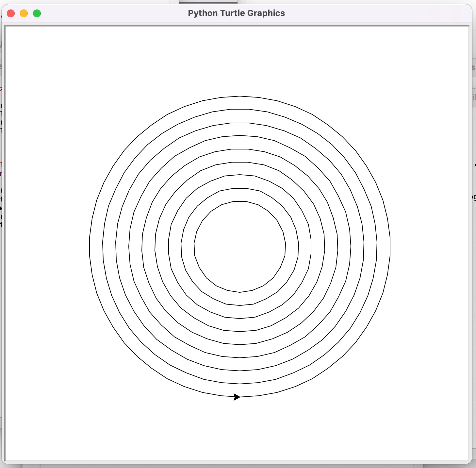The height and width of the screenshot is (468, 476).
Task: Minimize the turtle window with yellow button
Action: 24,13
